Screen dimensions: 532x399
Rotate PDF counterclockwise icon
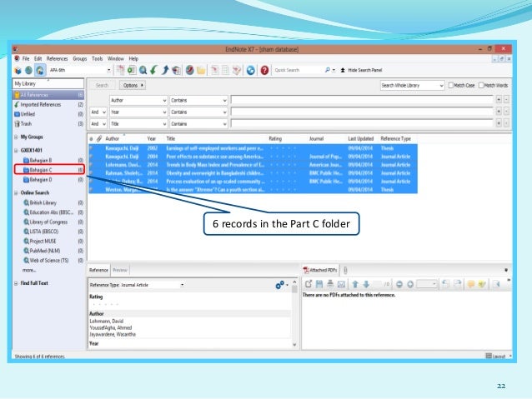tap(446, 284)
